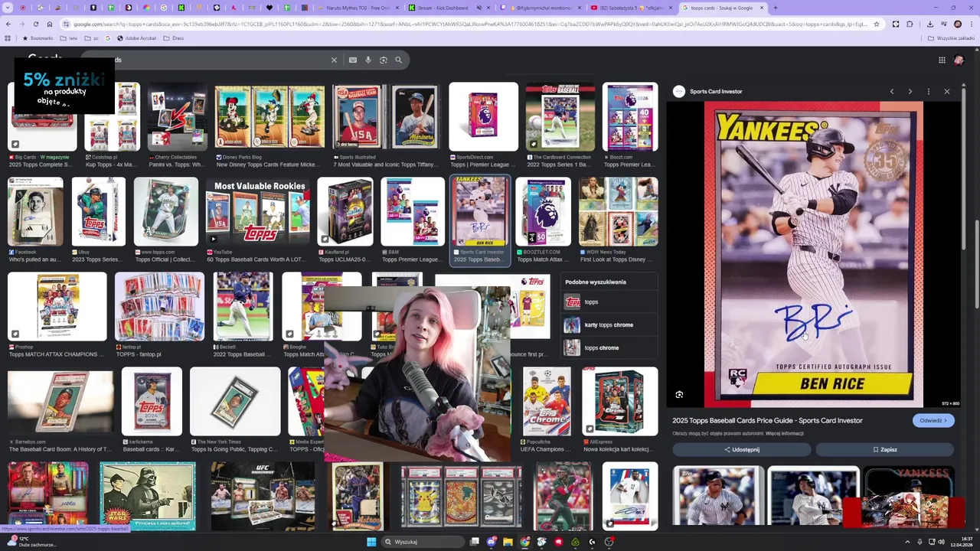Click the Odwiedź button
This screenshot has height=551, width=980.
pyautogui.click(x=933, y=420)
